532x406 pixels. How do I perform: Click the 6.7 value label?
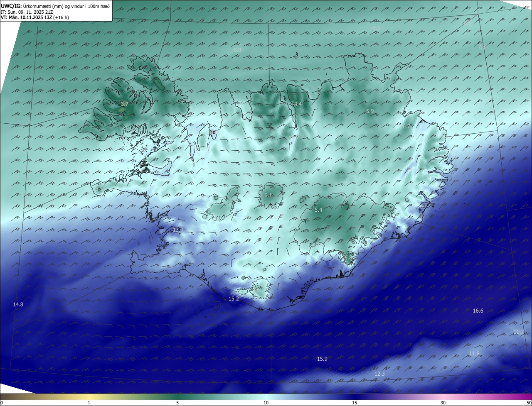point(406,127)
